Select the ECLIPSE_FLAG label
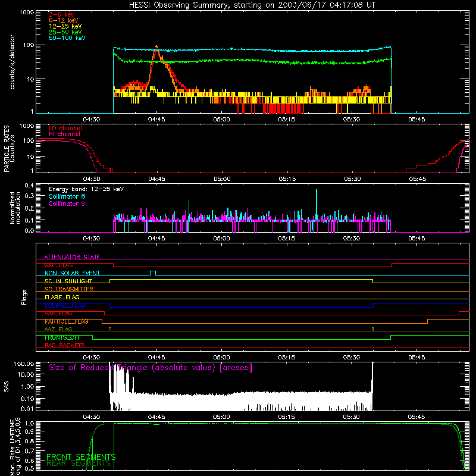 point(65,305)
